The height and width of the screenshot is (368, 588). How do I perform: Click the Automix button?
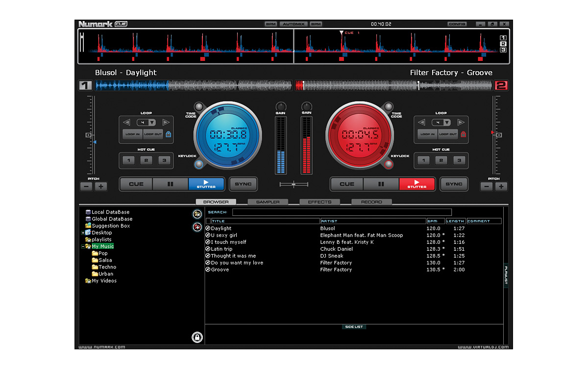click(x=294, y=24)
